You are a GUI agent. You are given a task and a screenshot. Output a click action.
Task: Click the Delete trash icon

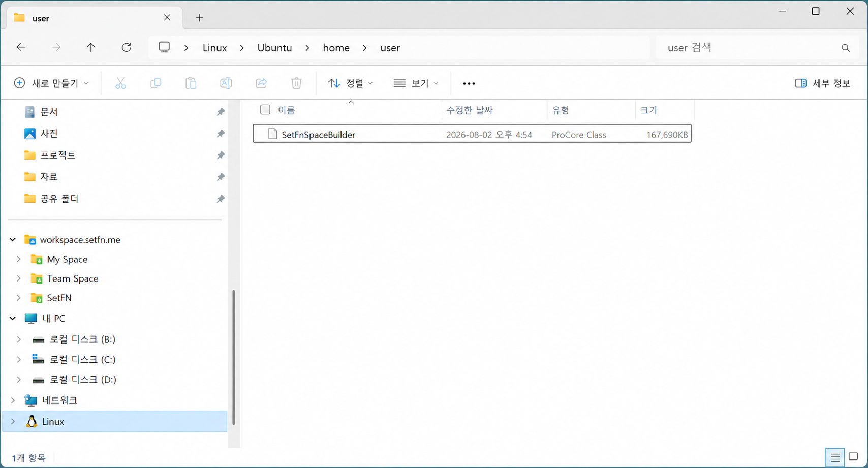(297, 83)
